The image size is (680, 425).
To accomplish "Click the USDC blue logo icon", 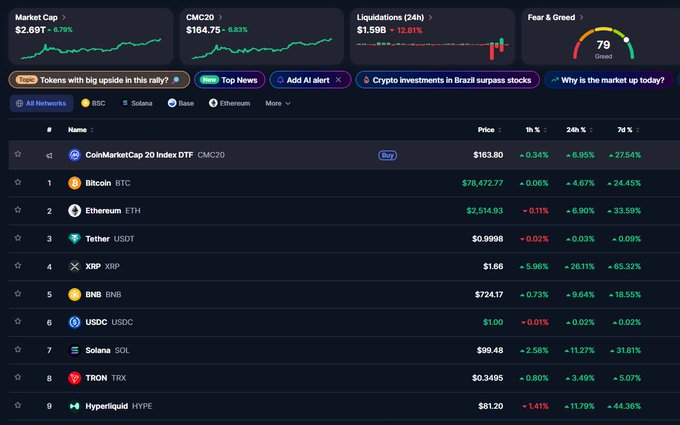I will click(75, 322).
